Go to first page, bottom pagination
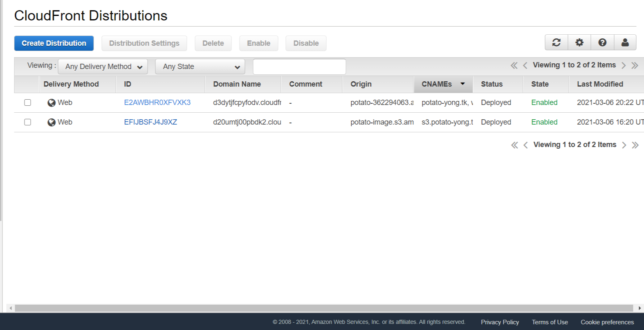The height and width of the screenshot is (330, 644). [514, 145]
